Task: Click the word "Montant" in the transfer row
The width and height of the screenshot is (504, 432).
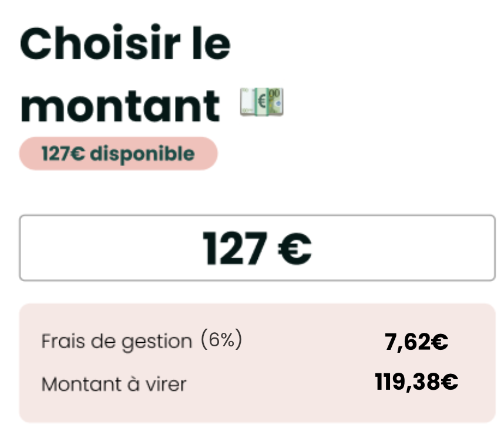Action: 72,384
